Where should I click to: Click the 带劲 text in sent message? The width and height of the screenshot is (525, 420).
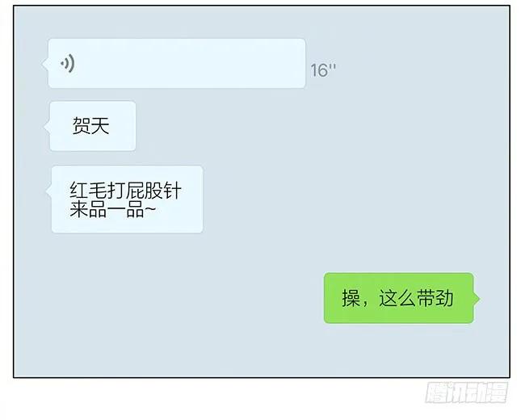tap(435, 298)
